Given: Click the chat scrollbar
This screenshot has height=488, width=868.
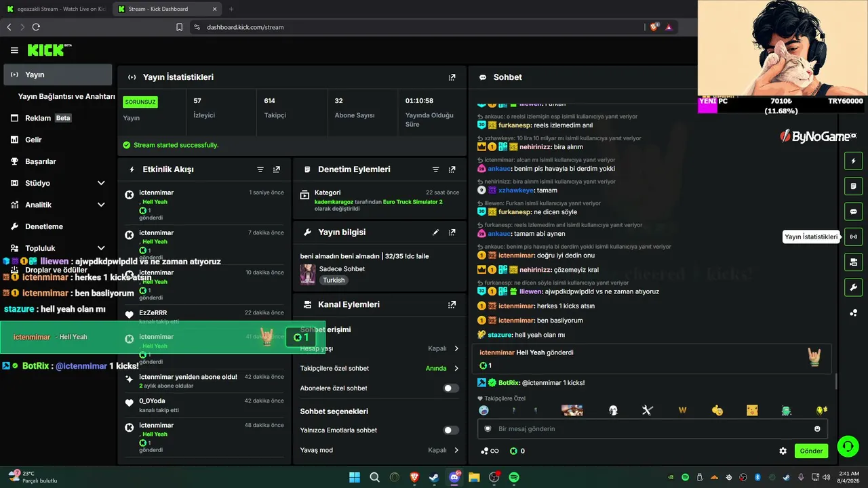Looking at the screenshot, I should point(835,382).
